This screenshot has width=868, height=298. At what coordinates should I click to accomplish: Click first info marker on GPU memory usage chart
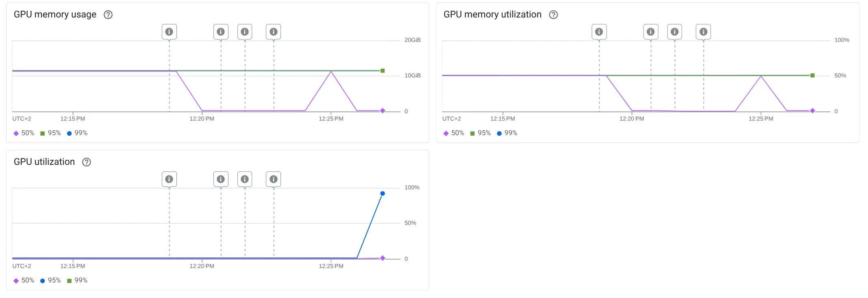click(169, 32)
